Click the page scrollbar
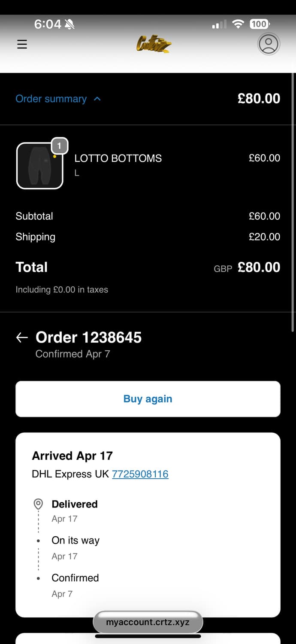296x644 pixels. pos(293,202)
